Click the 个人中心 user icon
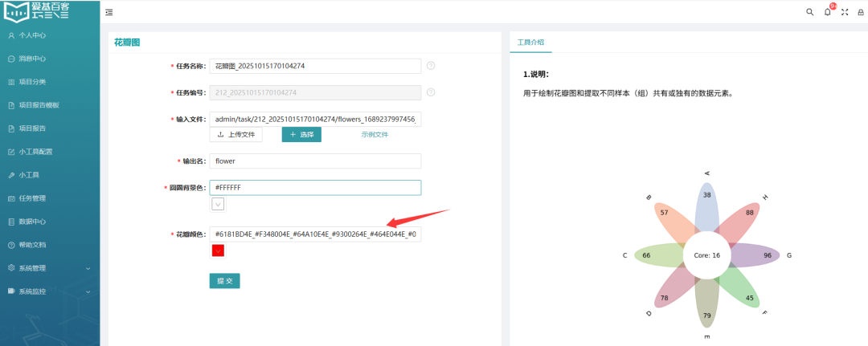 pyautogui.click(x=11, y=35)
